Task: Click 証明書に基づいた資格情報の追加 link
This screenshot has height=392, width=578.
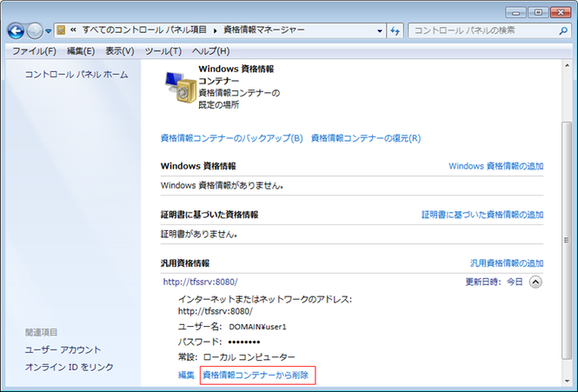Action: [482, 215]
